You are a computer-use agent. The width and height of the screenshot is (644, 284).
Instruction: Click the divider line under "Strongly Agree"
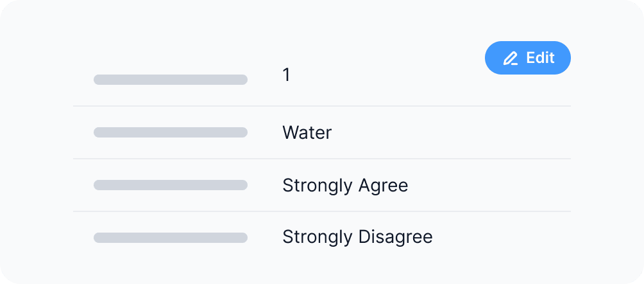(x=322, y=211)
